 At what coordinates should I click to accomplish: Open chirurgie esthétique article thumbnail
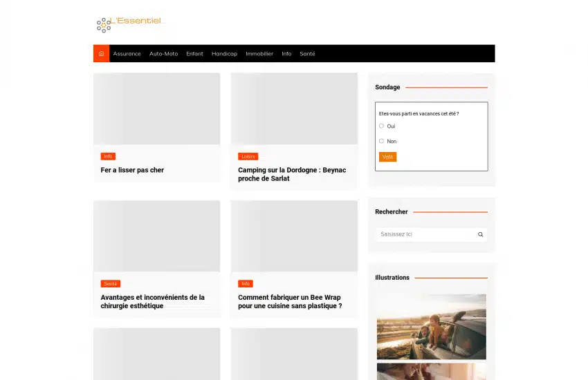pyautogui.click(x=157, y=236)
